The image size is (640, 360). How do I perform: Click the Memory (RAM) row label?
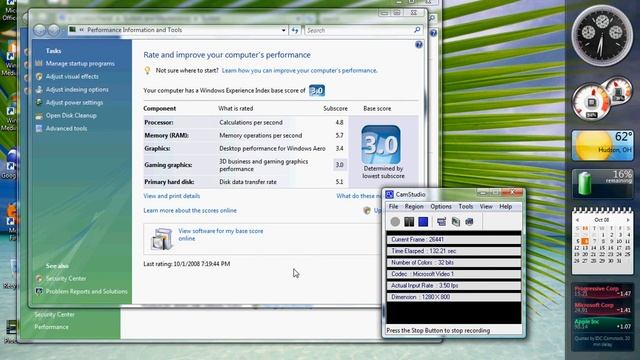167,136
